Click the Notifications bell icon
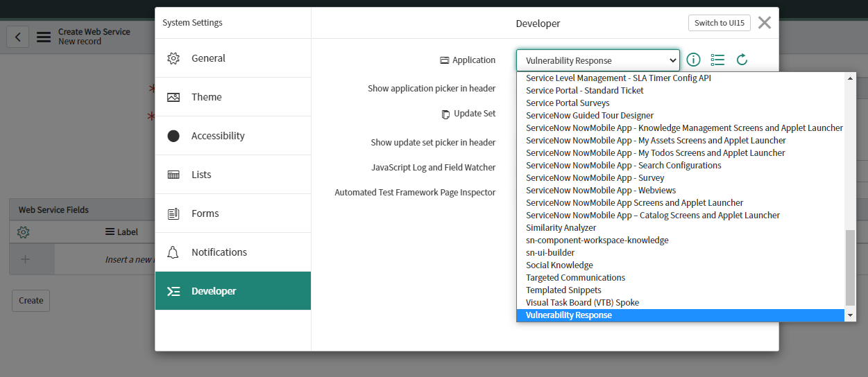Image resolution: width=868 pixels, height=377 pixels. click(x=173, y=252)
